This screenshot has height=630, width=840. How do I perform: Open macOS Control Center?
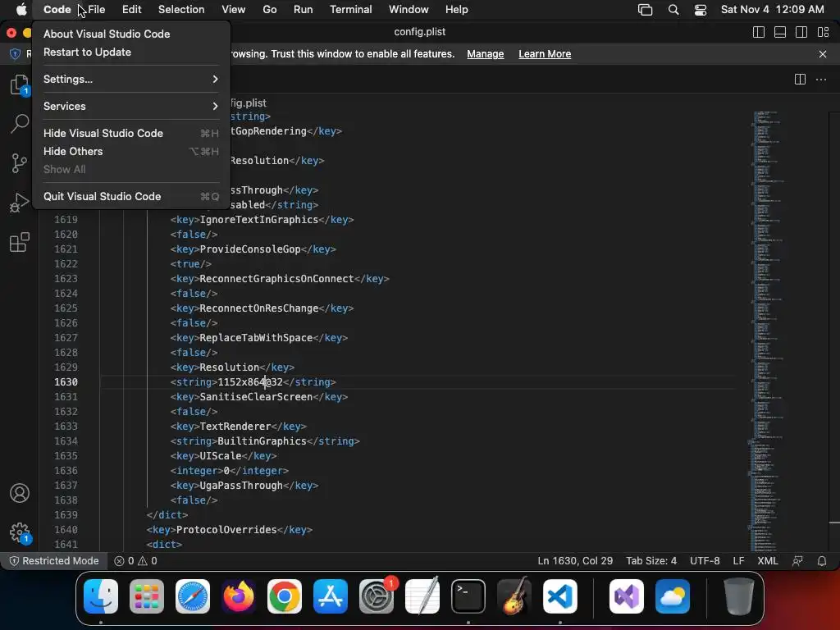701,10
